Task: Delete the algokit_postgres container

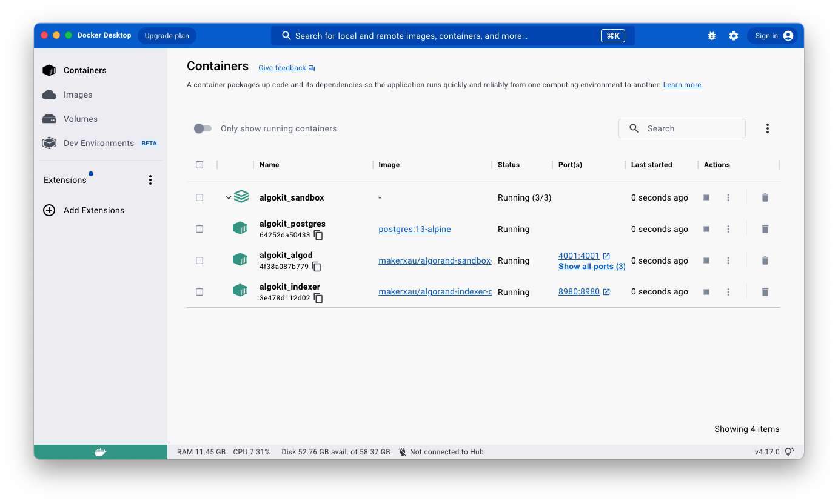Action: click(x=765, y=229)
